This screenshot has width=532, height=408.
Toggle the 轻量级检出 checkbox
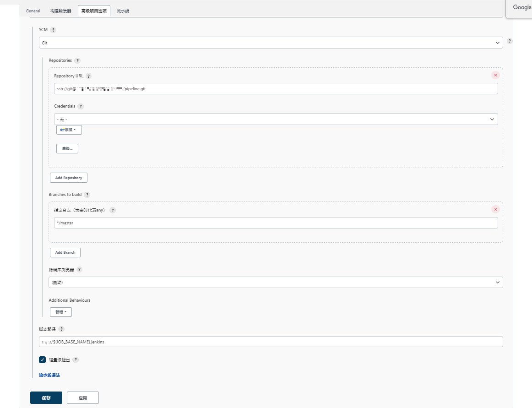pyautogui.click(x=43, y=360)
